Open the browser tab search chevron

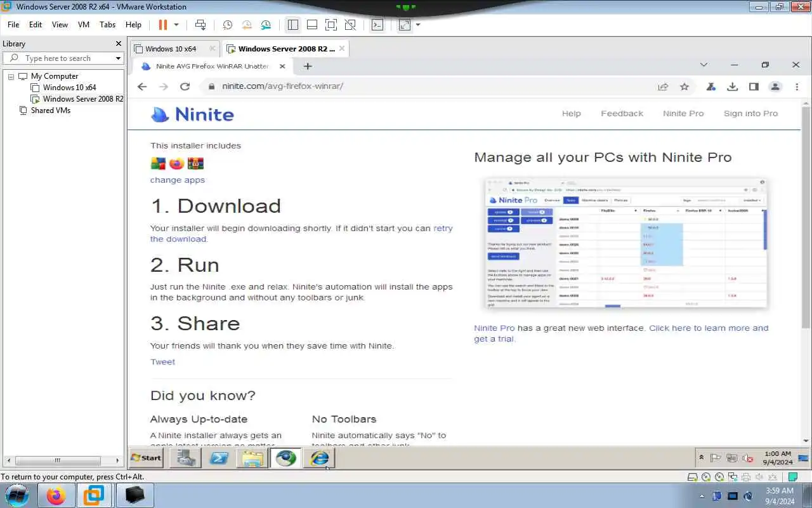(704, 65)
